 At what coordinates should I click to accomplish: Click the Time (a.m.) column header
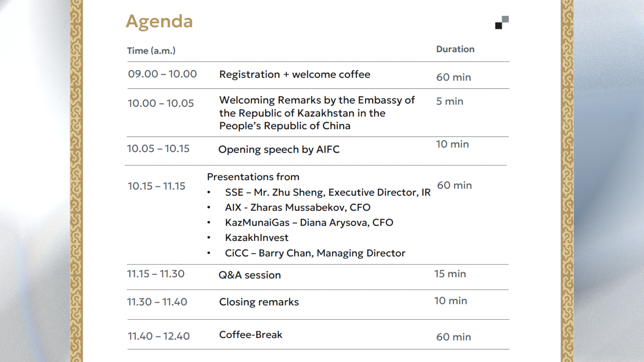[x=151, y=51]
